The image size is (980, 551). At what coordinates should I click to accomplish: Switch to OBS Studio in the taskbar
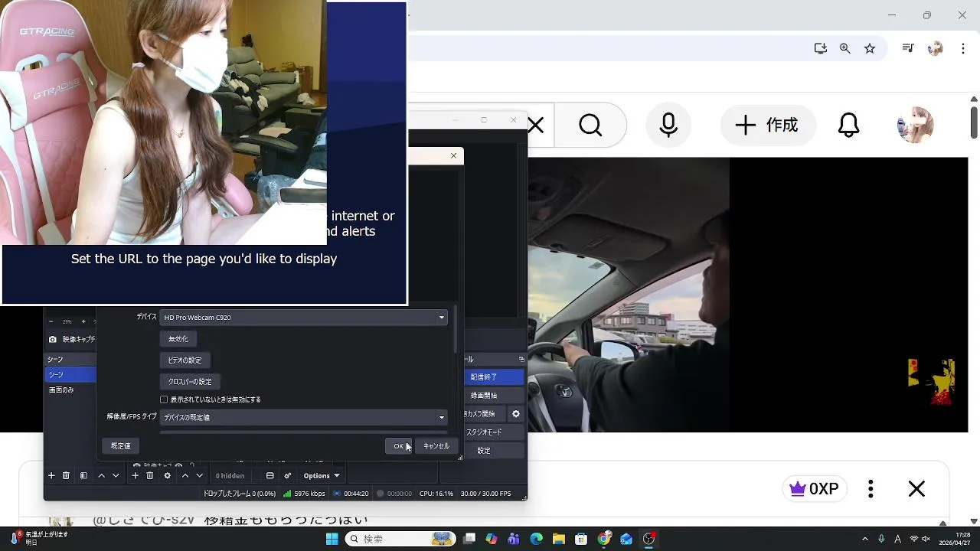[649, 539]
